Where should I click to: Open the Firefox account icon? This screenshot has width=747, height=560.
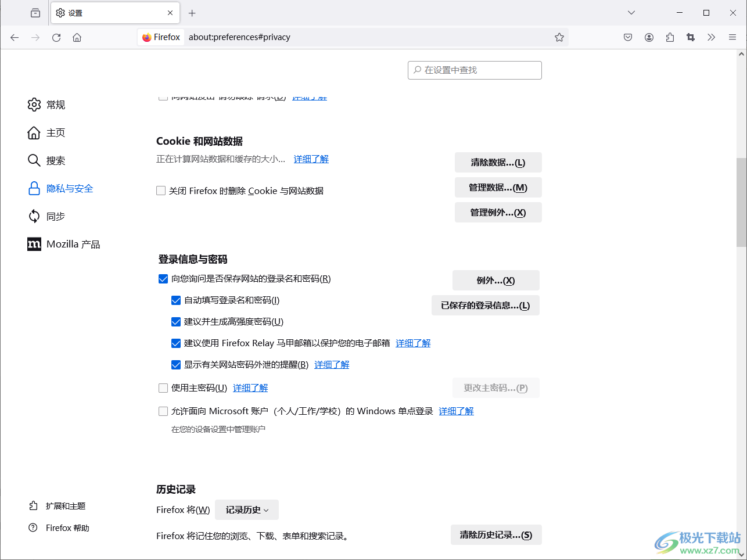point(649,37)
